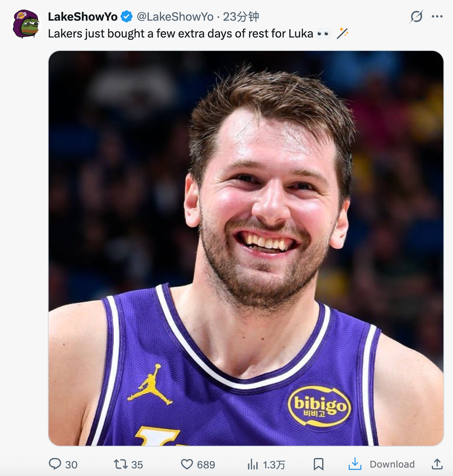The width and height of the screenshot is (453, 476).
Task: Click the share upload icon
Action: (437, 464)
